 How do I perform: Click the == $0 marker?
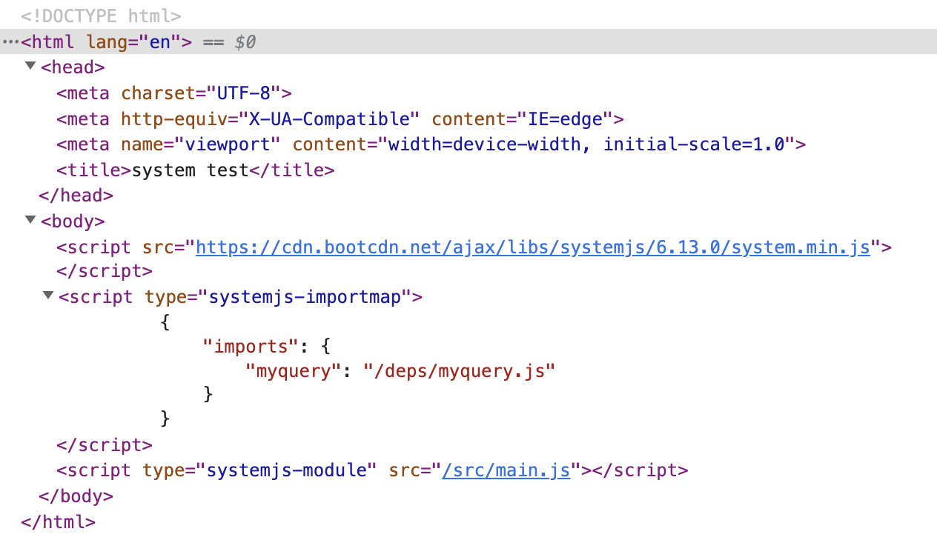(x=229, y=42)
